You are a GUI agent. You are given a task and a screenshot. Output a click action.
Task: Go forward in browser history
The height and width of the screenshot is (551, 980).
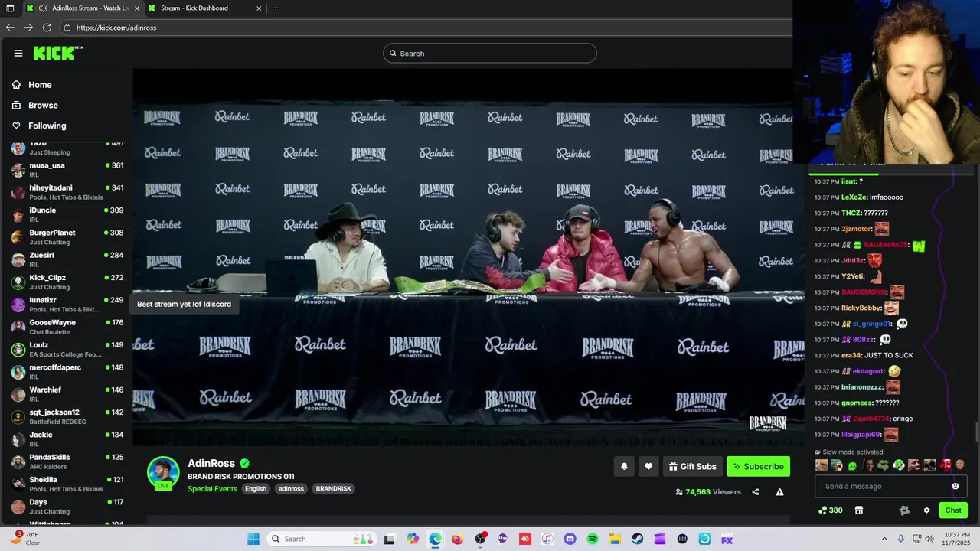point(28,28)
